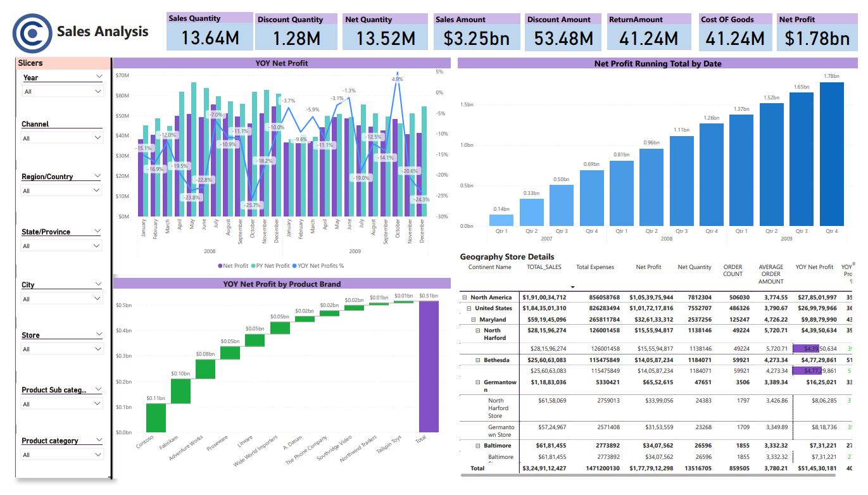Click the Sales Analysis logo icon
This screenshot has width=868, height=495.
tap(32, 32)
